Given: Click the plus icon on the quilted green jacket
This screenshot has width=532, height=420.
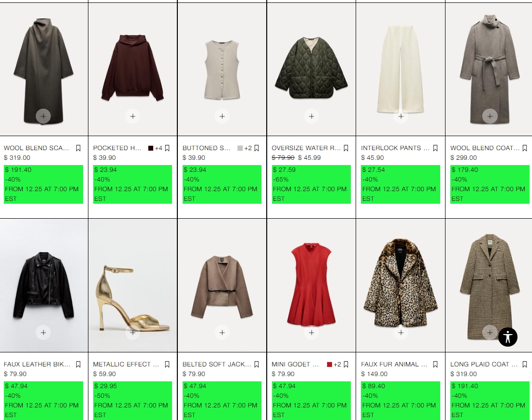Looking at the screenshot, I should (311, 116).
